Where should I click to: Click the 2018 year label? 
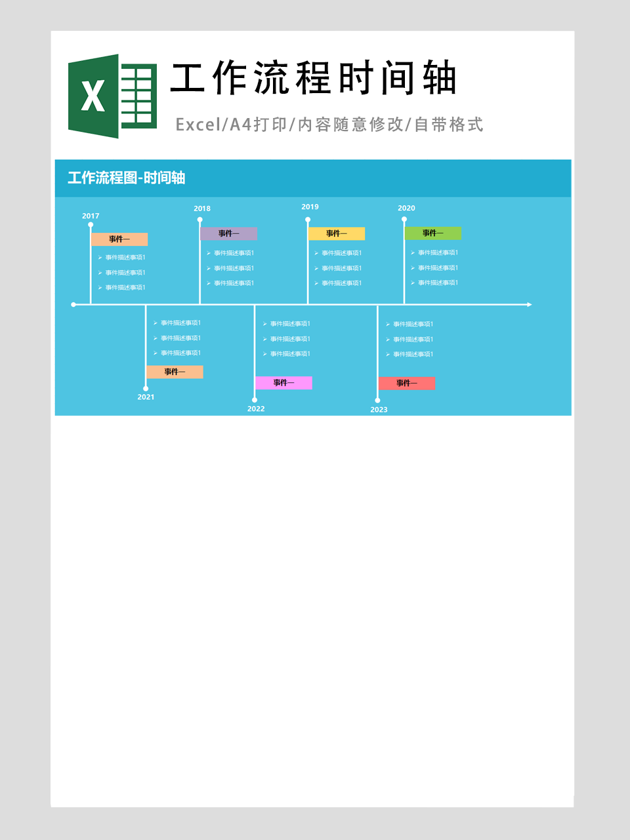point(202,209)
